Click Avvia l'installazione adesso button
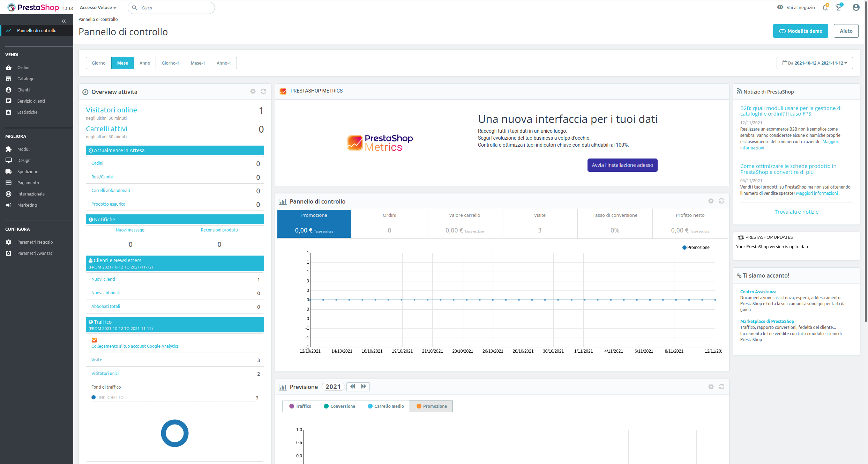 pos(622,165)
